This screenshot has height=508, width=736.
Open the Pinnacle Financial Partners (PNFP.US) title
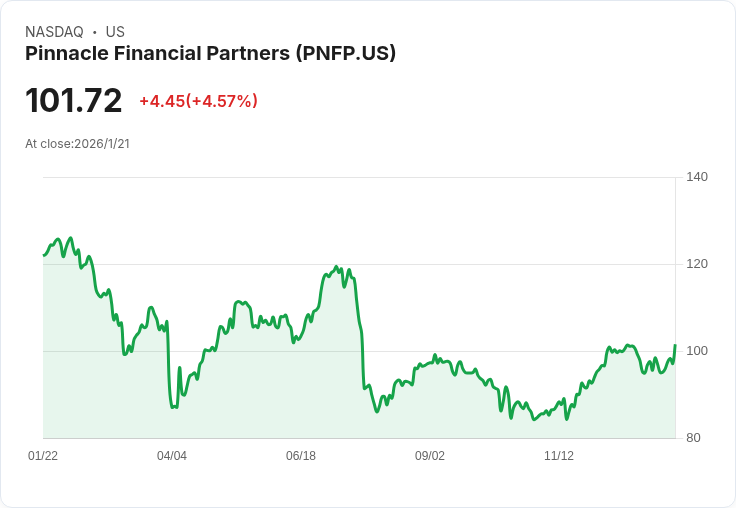(x=210, y=54)
